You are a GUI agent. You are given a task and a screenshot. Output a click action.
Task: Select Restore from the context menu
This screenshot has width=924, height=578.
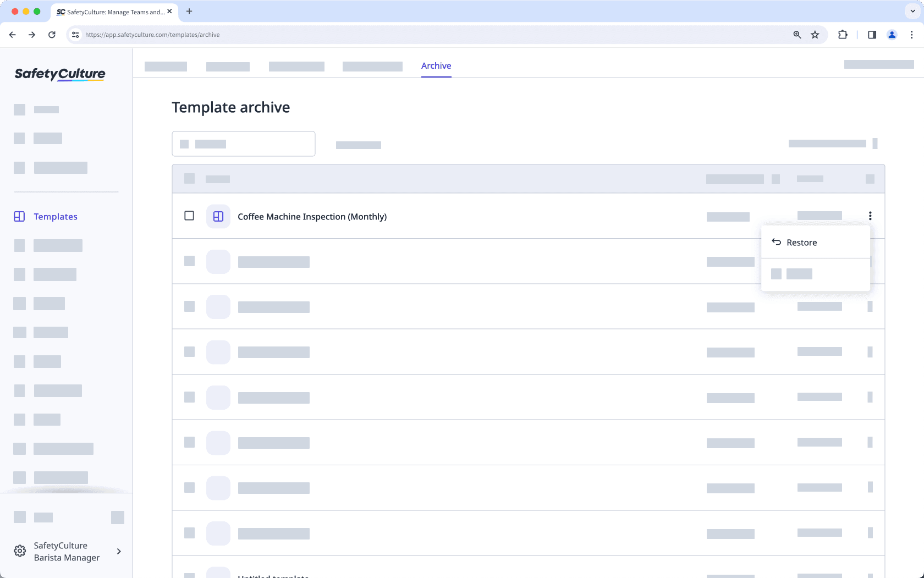(801, 242)
